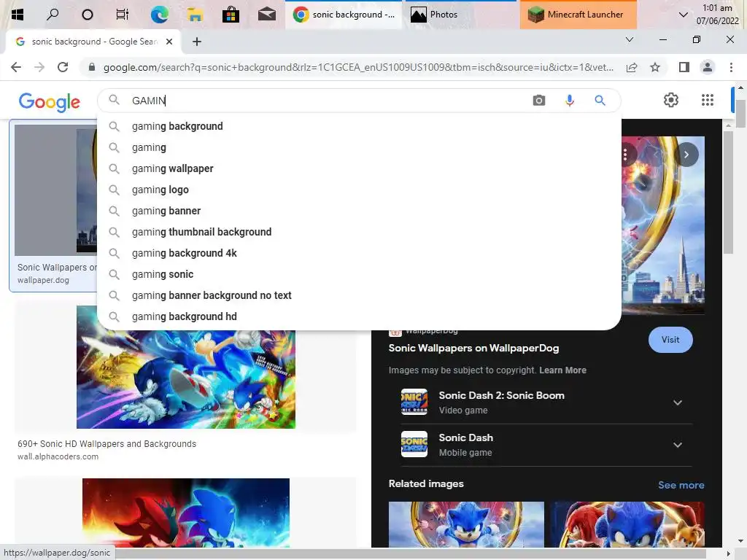Open Chrome three-dot menu
Screen dimensions: 747x560
[731, 67]
